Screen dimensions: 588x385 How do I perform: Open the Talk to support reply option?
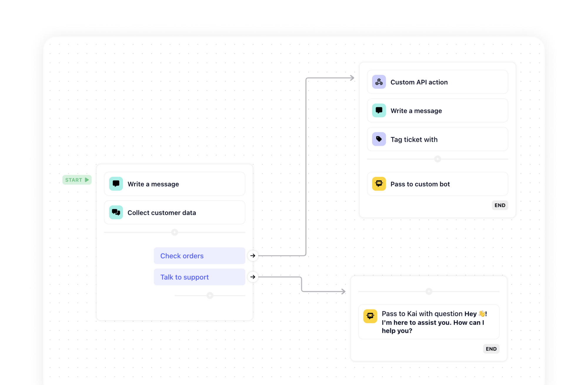(x=199, y=277)
